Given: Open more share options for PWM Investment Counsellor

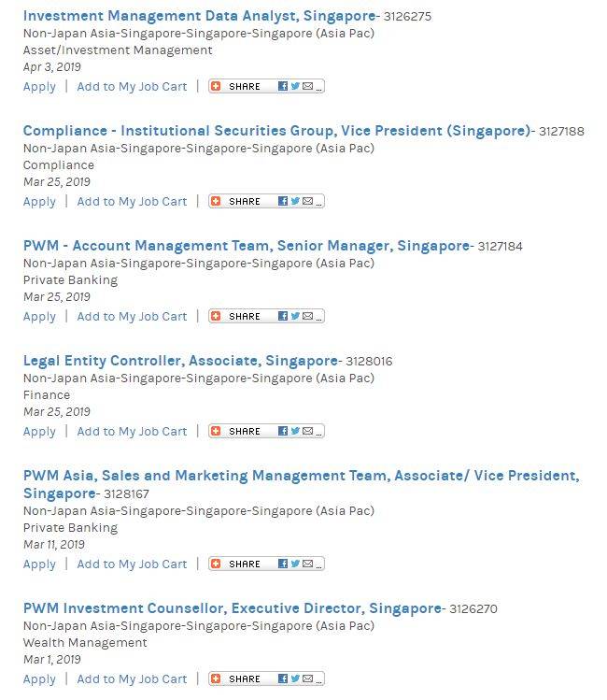Looking at the screenshot, I should pos(319,679).
